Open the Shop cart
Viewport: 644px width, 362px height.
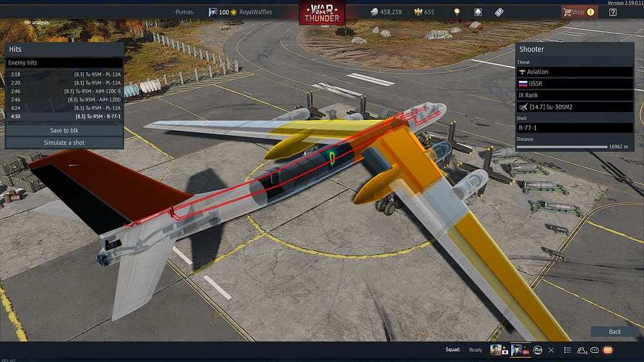574,12
